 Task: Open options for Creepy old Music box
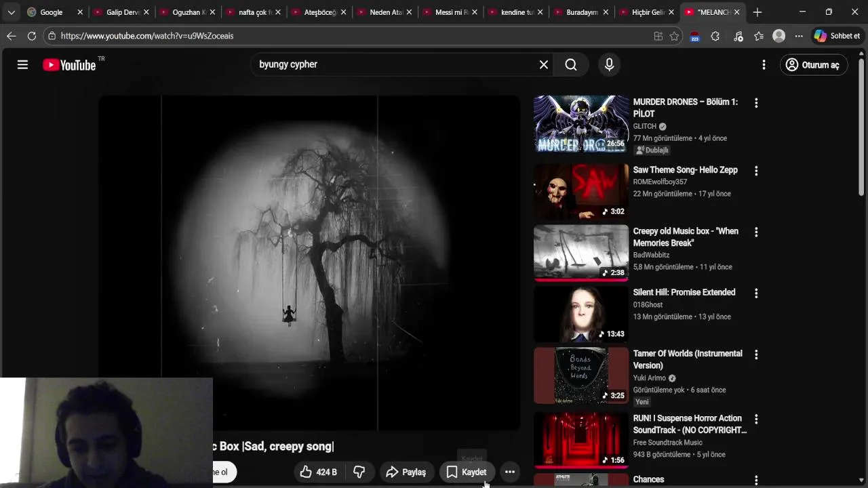click(756, 232)
